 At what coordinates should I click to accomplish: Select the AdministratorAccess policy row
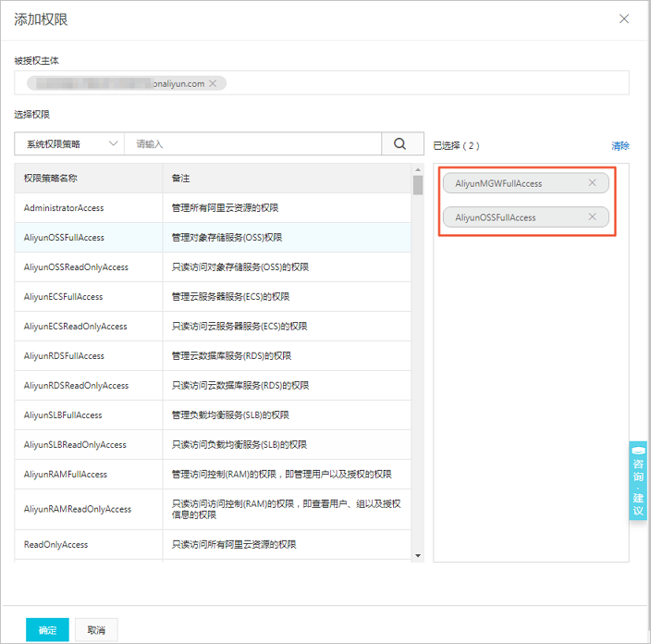tap(213, 208)
